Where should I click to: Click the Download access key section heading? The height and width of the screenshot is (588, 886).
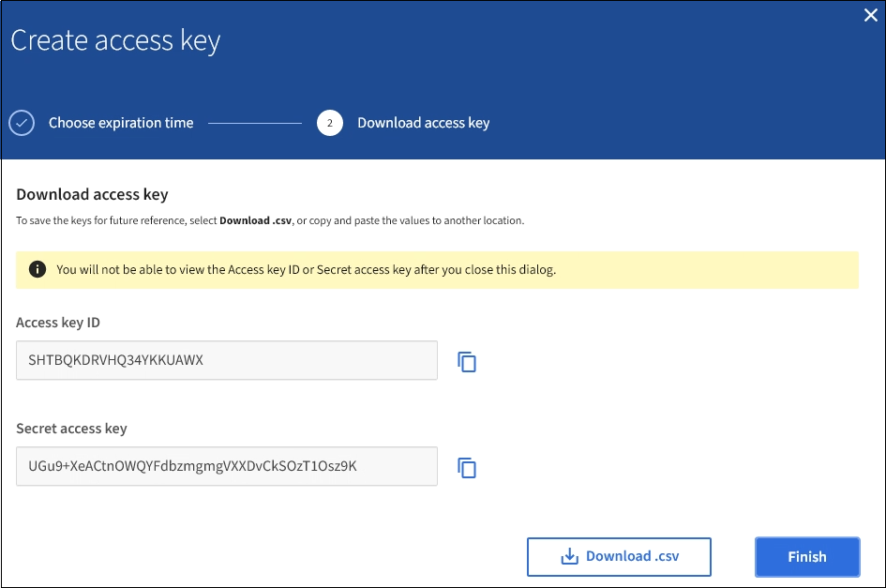[92, 195]
